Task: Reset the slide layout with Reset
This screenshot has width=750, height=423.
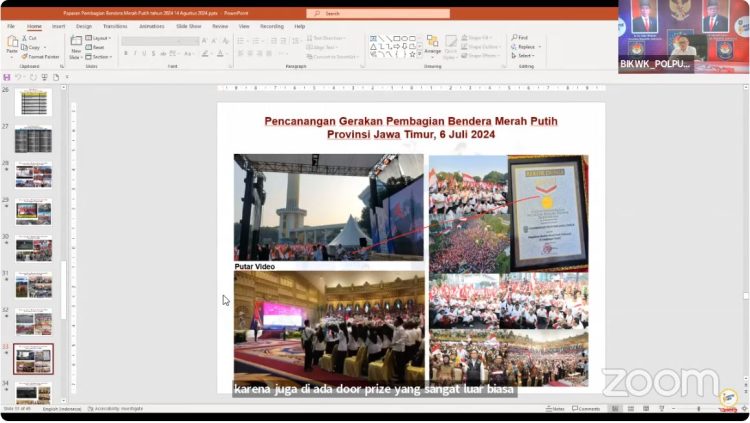Action: point(95,47)
